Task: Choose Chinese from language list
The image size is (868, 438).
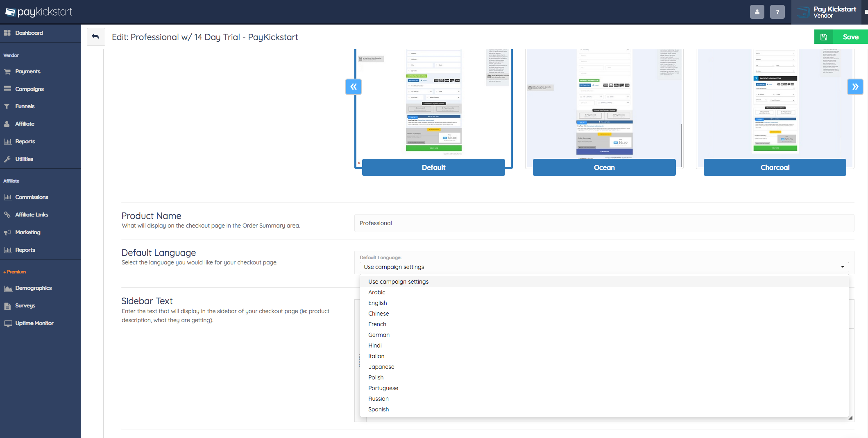Action: tap(604, 314)
